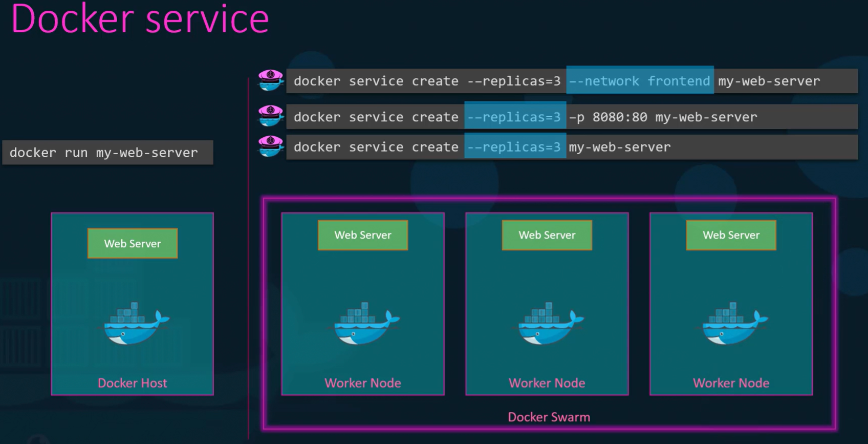
Task: Click the "Docker Swarm" label
Action: click(549, 417)
